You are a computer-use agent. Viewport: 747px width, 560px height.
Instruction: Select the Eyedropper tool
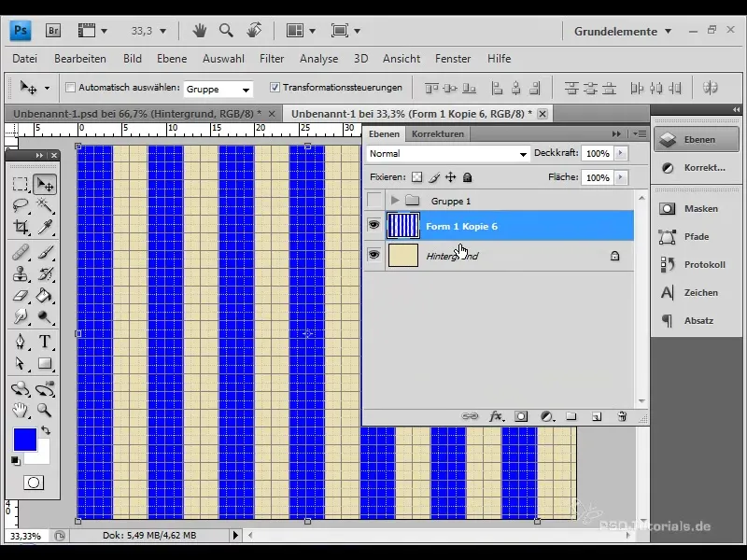click(45, 227)
